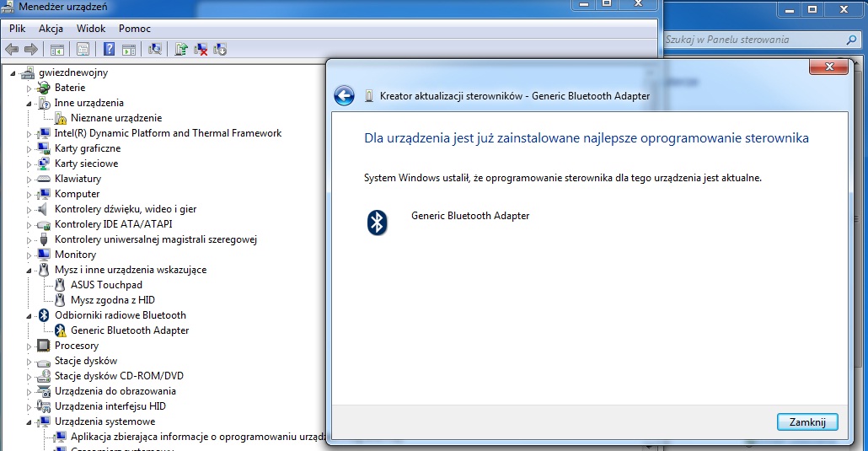Expand the Monitory node

click(x=29, y=255)
